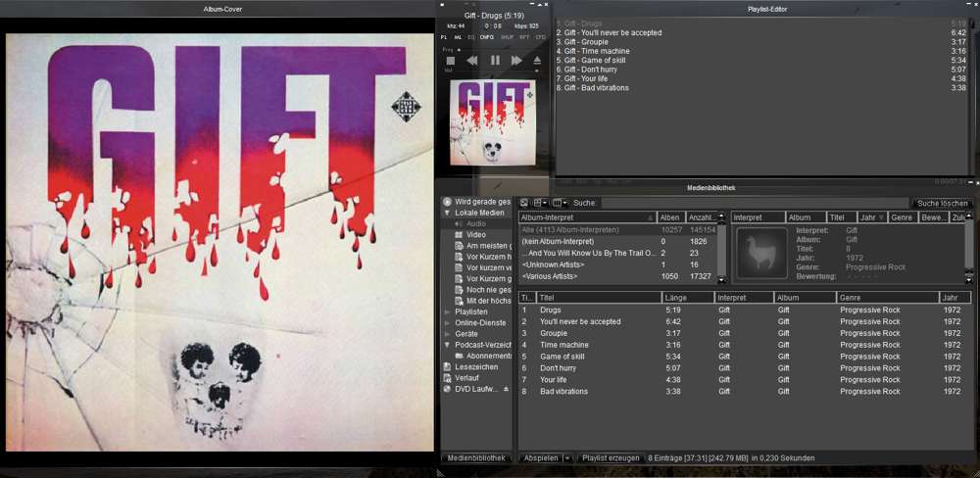This screenshot has height=478, width=980.
Task: Sort tracks by the Länge column header
Action: [687, 298]
